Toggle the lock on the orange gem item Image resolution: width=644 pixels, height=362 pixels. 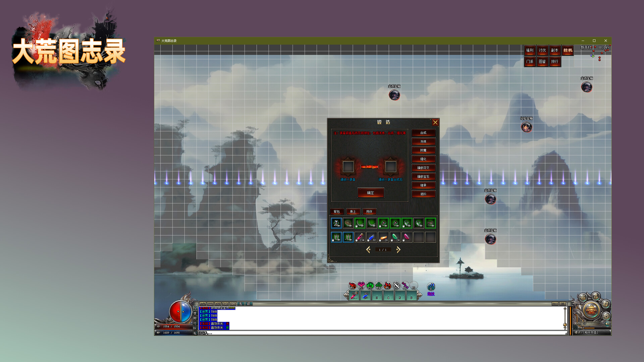coord(380,240)
